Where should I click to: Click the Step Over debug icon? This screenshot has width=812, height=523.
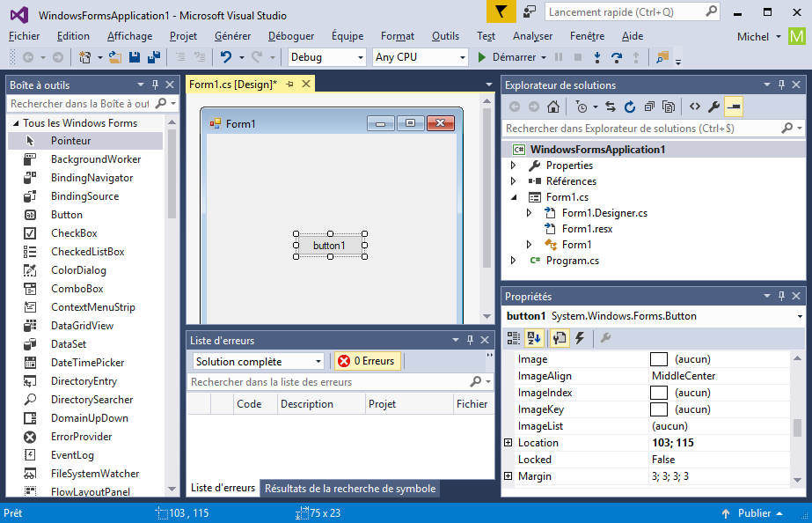click(x=616, y=57)
